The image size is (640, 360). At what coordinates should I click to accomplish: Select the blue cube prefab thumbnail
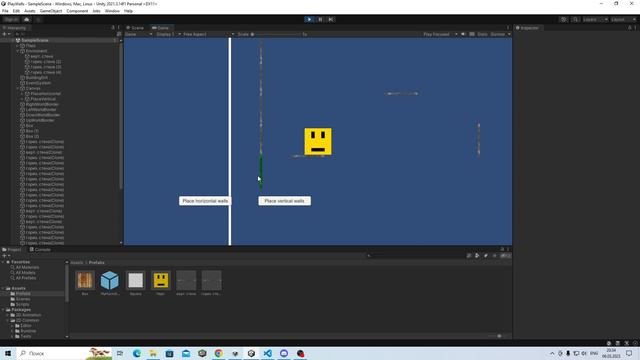[x=110, y=280]
